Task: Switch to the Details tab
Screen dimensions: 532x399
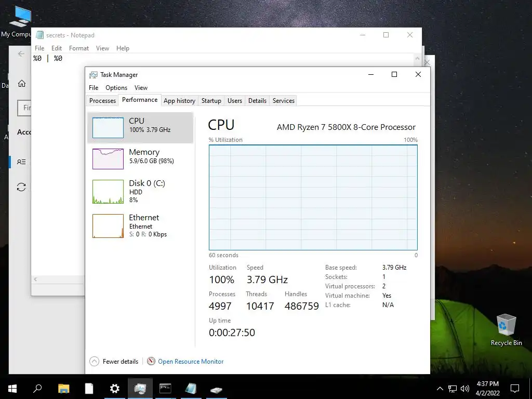Action: [x=257, y=100]
